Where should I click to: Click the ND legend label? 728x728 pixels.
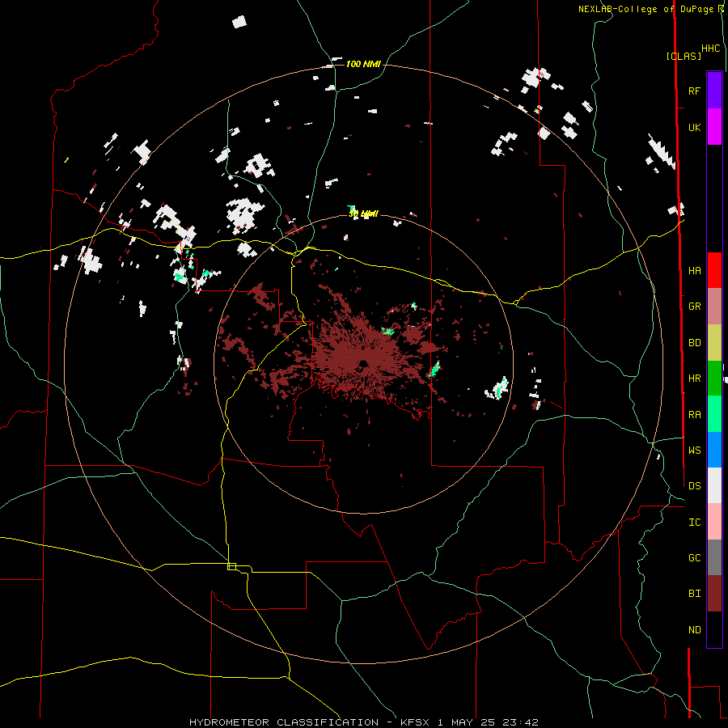point(694,629)
